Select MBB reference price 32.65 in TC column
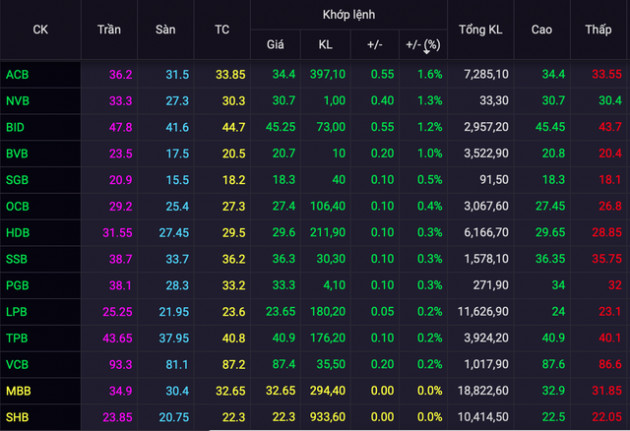Screen dimensions: 630x431 pyautogui.click(x=231, y=391)
